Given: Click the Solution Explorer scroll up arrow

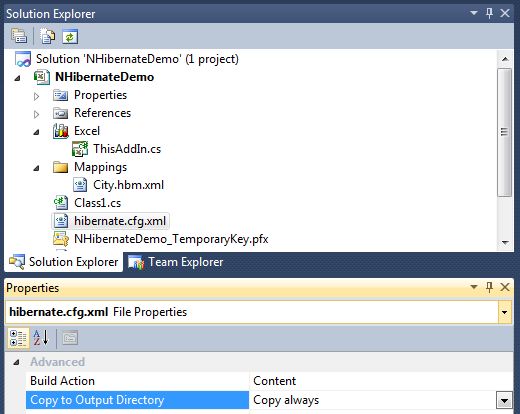Looking at the screenshot, I should (x=505, y=59).
